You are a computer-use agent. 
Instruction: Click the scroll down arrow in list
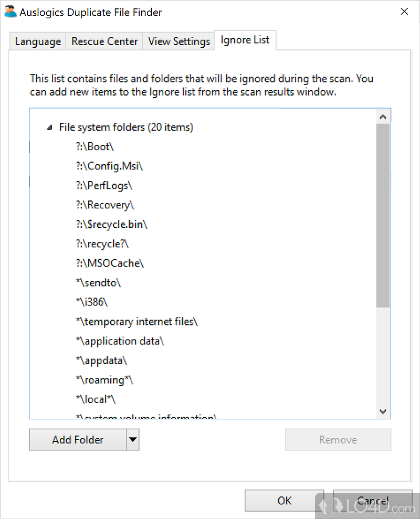[383, 411]
